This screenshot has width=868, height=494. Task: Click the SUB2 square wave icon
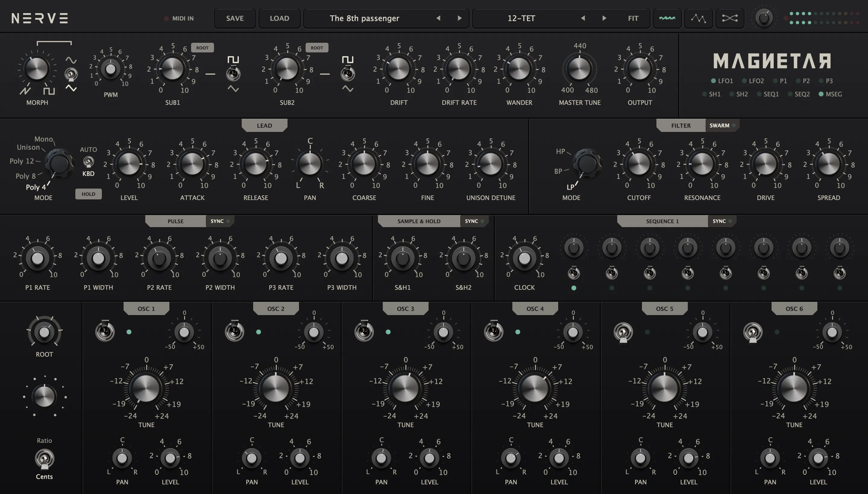point(348,60)
